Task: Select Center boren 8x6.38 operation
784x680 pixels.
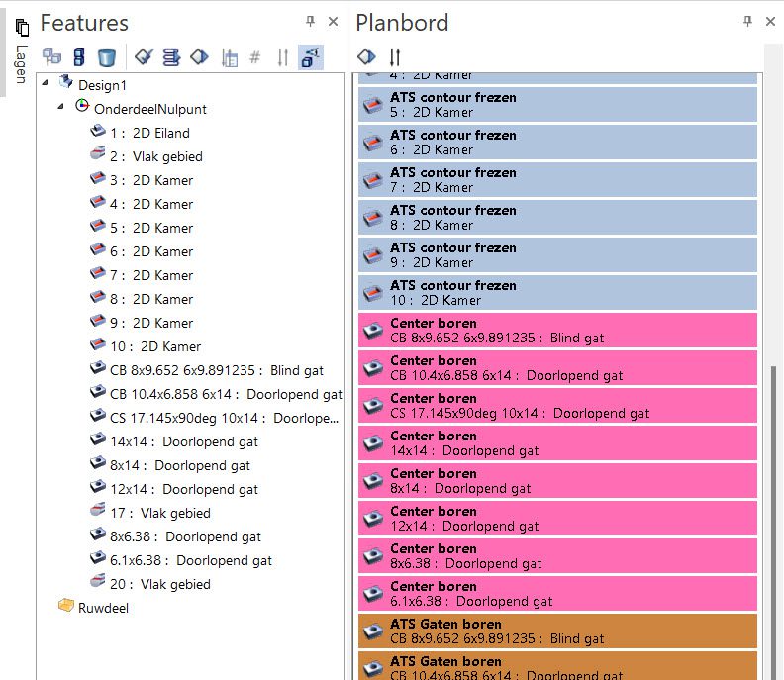Action: [x=557, y=556]
